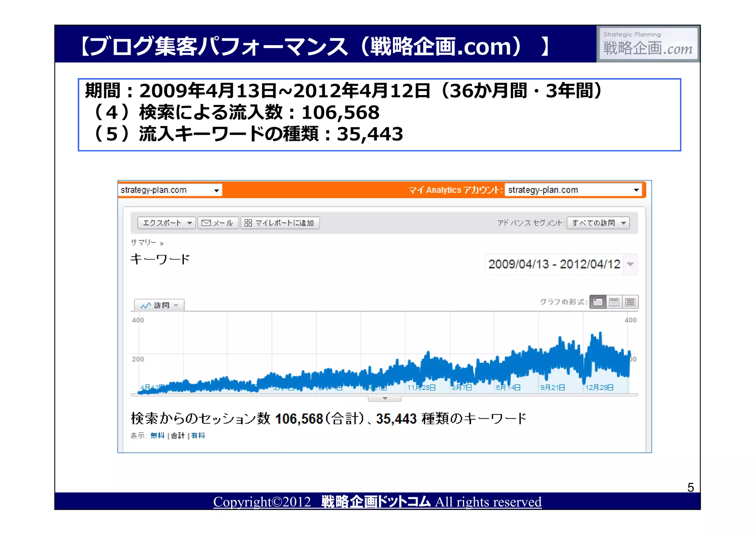Image resolution: width=756 pixels, height=535 pixels.
Task: Expand the date range arrow button
Action: (630, 264)
